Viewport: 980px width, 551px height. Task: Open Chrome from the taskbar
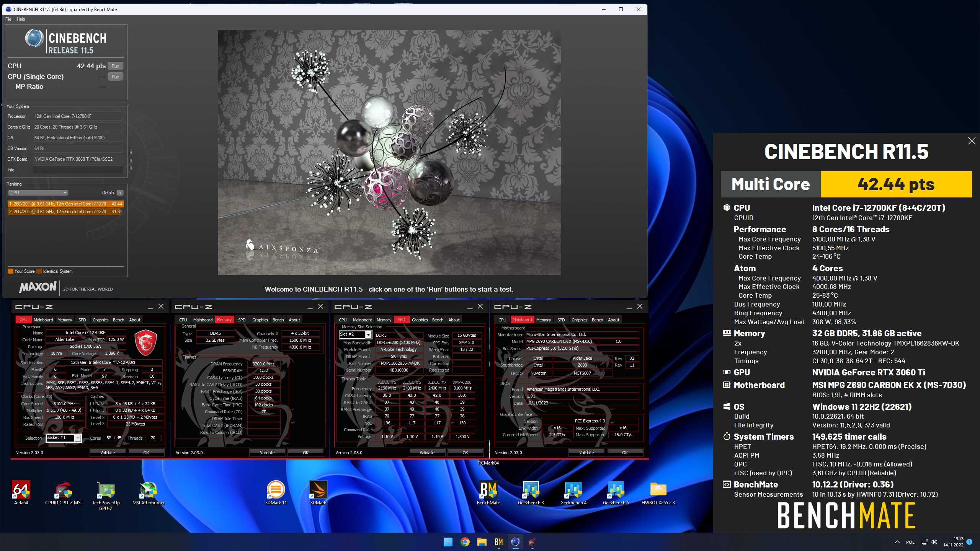point(465,542)
